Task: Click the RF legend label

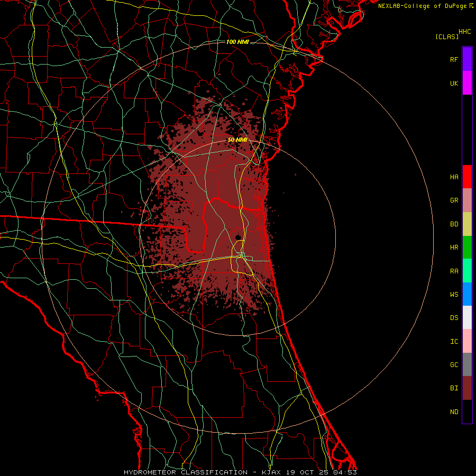Action: click(454, 59)
